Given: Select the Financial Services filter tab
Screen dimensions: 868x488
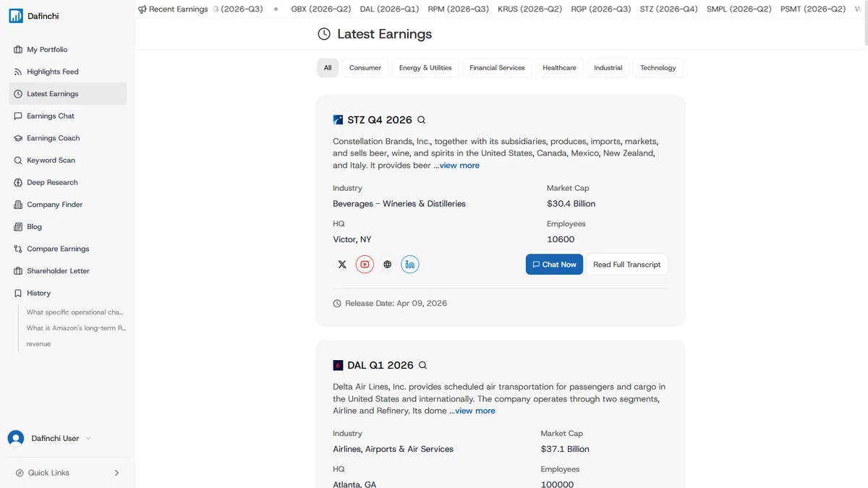Looking at the screenshot, I should pyautogui.click(x=497, y=68).
